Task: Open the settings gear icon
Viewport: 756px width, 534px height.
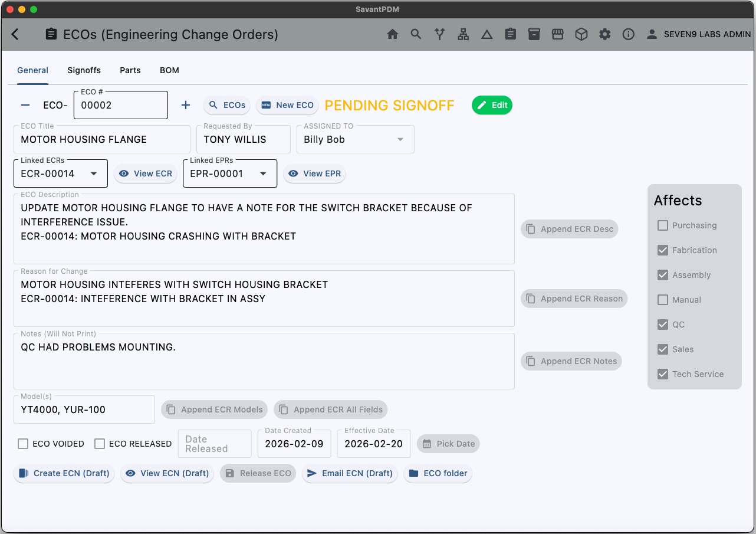Action: click(605, 35)
